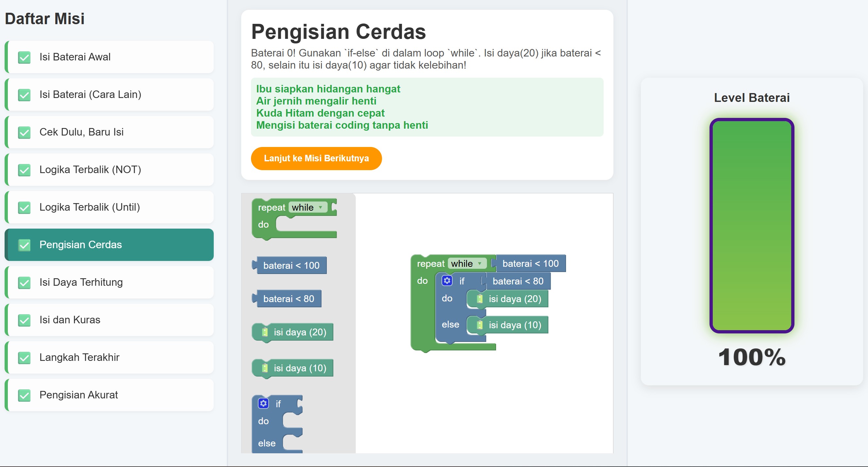
Task: Click the gear icon on the workspace if block
Action: (x=447, y=281)
